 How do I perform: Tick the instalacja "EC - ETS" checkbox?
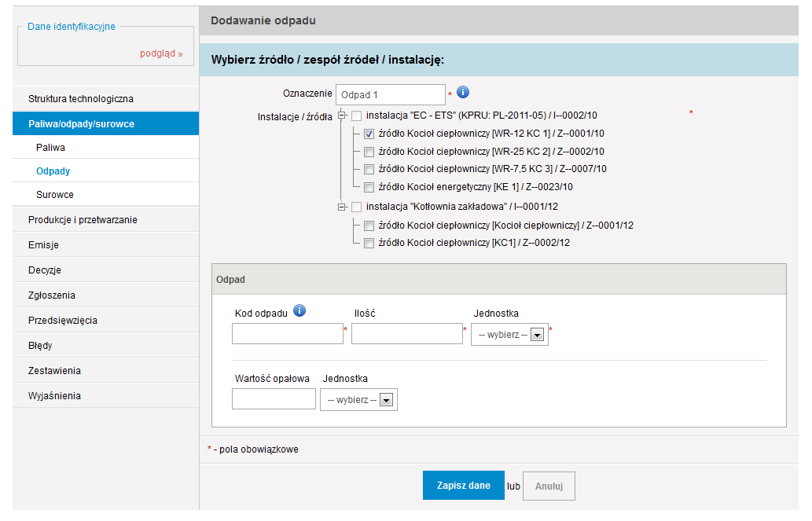(x=356, y=116)
